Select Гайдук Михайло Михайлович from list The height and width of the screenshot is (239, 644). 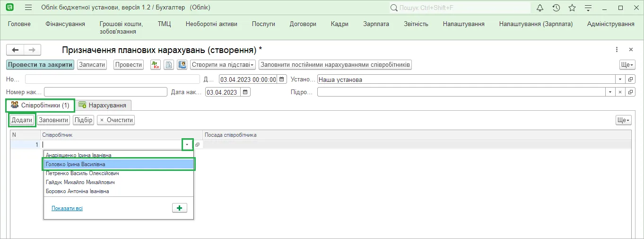click(x=119, y=182)
